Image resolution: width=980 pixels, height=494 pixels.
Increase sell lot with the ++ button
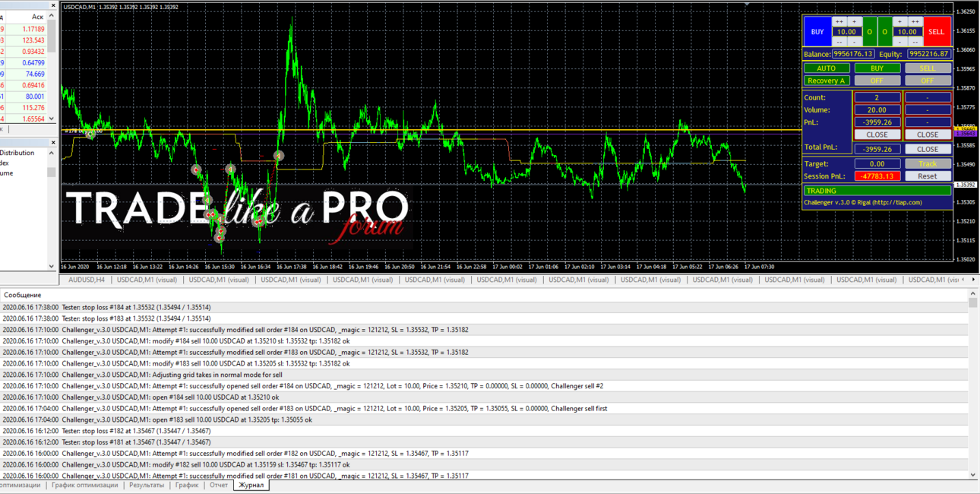point(915,21)
